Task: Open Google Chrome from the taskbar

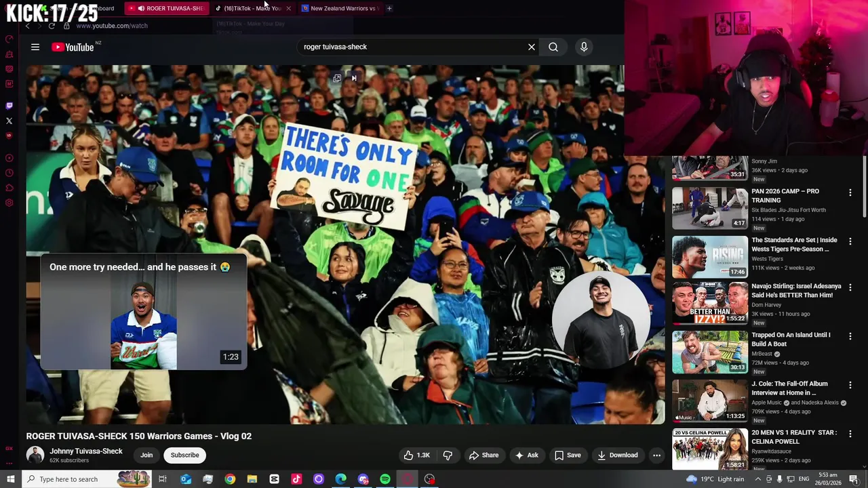Action: (x=230, y=479)
